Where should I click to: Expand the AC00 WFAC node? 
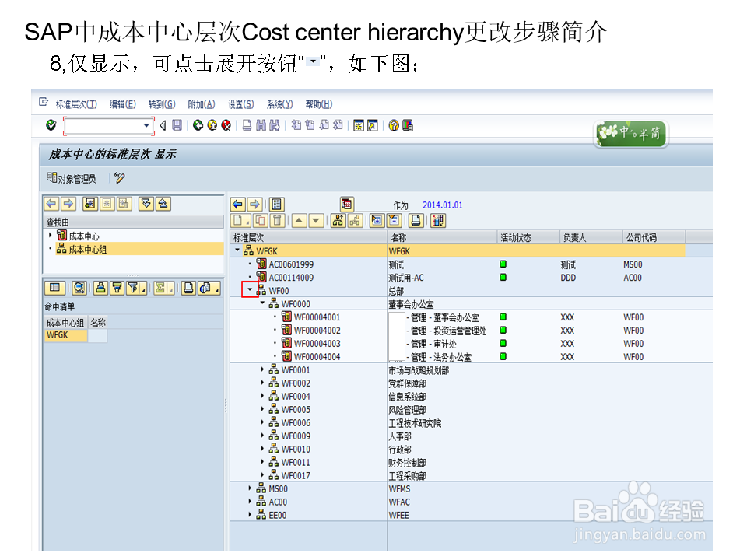point(250,502)
